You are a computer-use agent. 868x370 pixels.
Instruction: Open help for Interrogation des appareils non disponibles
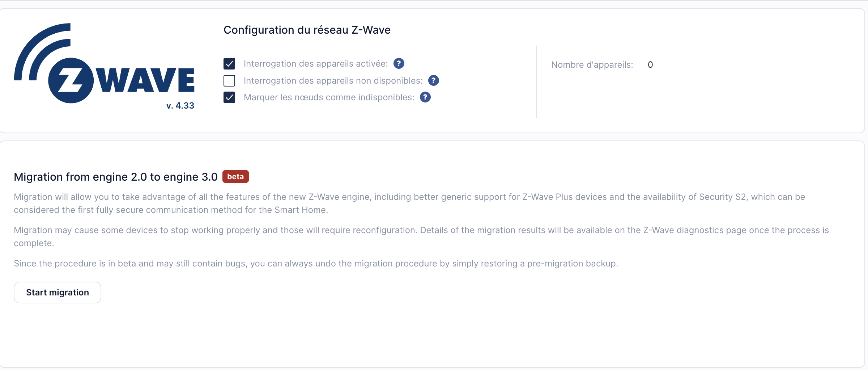pos(433,80)
